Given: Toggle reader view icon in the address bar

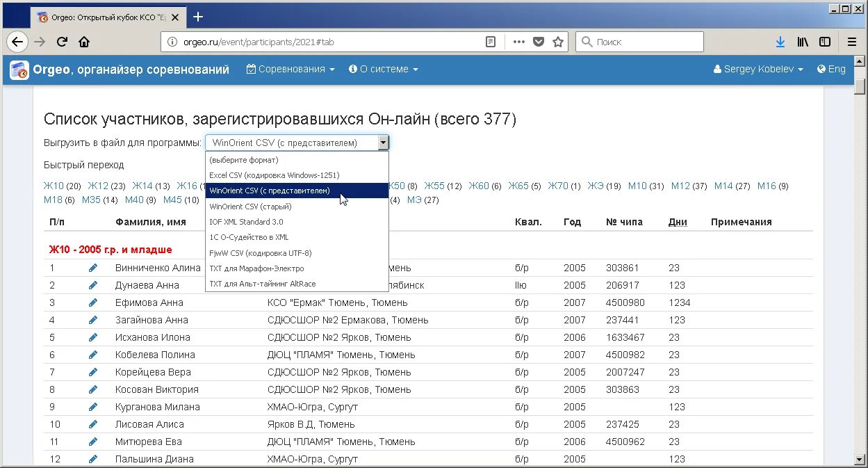Looking at the screenshot, I should (x=491, y=42).
